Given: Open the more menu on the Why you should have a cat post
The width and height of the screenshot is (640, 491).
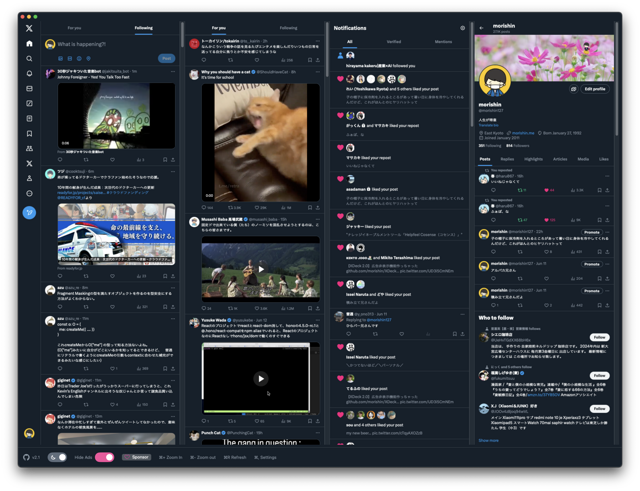Looking at the screenshot, I should pos(318,72).
